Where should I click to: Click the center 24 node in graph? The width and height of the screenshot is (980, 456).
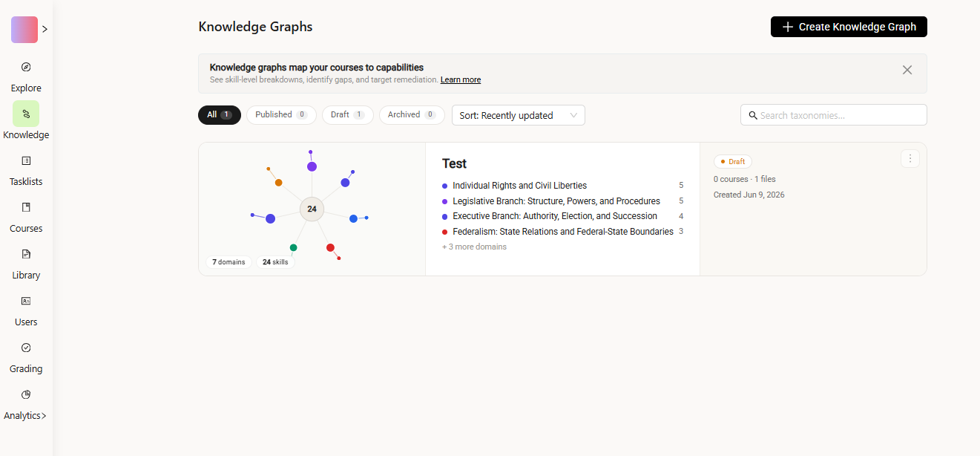pyautogui.click(x=312, y=209)
